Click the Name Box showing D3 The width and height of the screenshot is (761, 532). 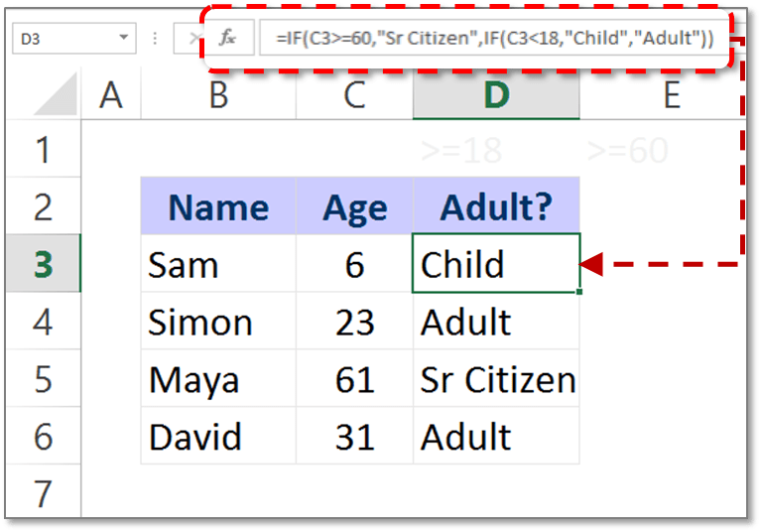tap(73, 38)
